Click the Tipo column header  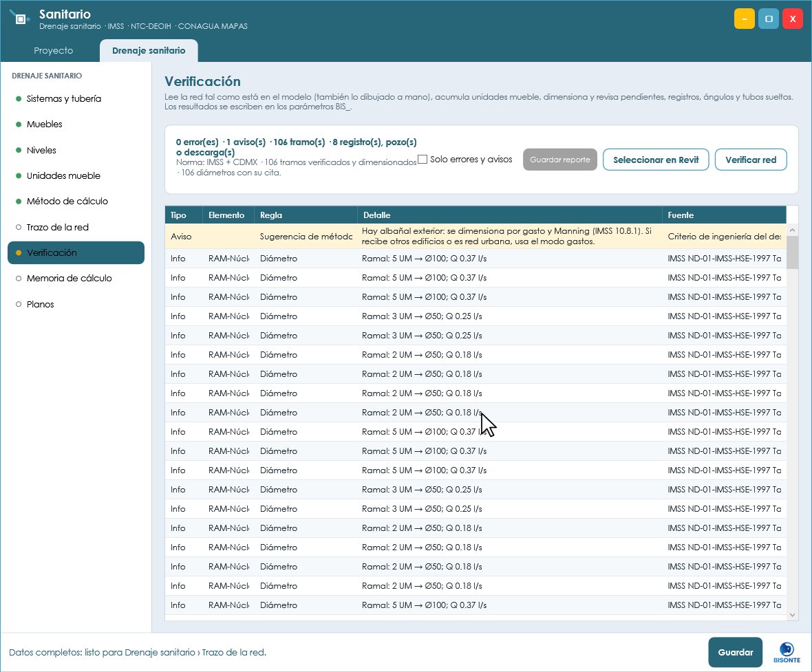[x=184, y=215]
